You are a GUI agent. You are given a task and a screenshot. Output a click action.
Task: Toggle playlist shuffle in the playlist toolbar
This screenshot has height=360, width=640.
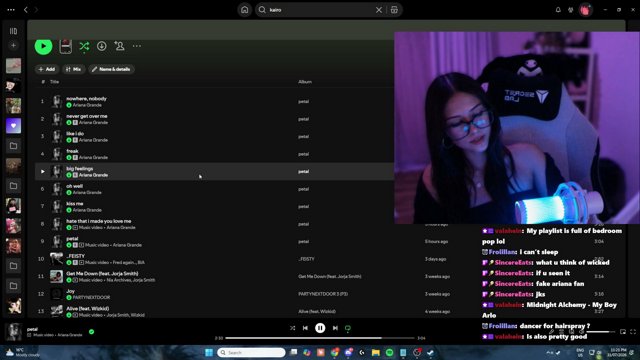84,46
